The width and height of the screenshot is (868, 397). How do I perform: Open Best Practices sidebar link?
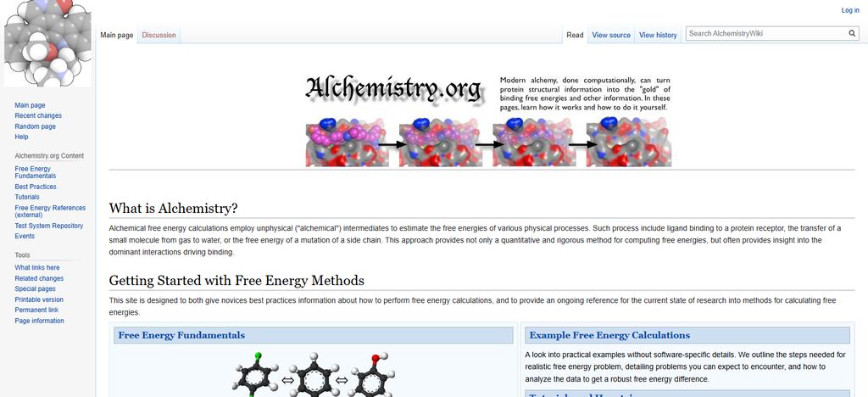tap(36, 187)
